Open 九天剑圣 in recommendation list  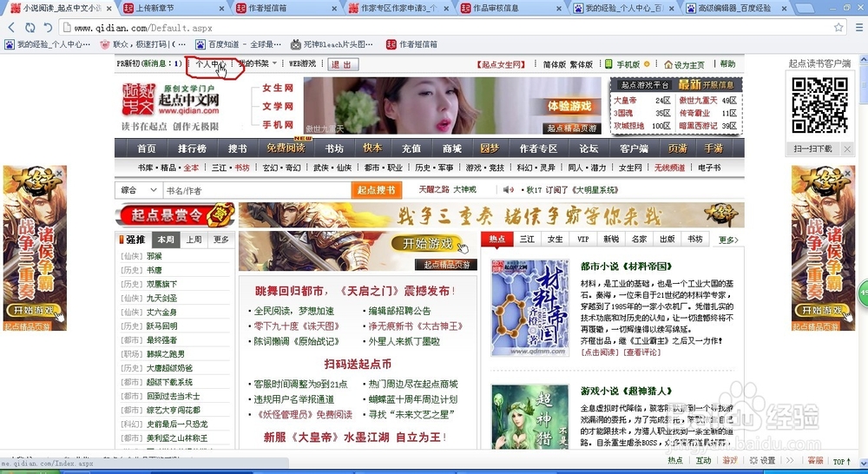tap(161, 299)
